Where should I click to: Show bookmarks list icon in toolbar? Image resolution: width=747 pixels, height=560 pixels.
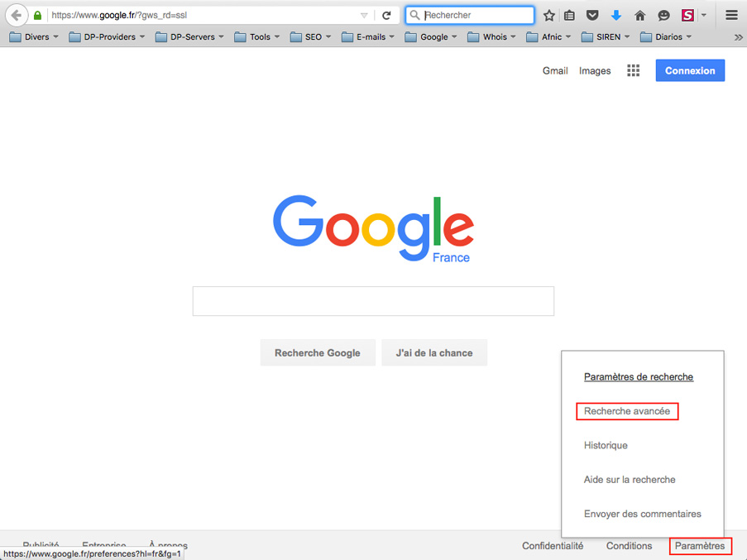pyautogui.click(x=569, y=15)
